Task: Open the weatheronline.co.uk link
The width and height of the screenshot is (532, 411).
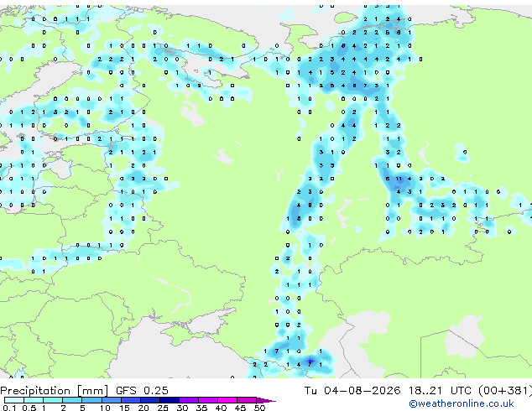Action: point(462,403)
